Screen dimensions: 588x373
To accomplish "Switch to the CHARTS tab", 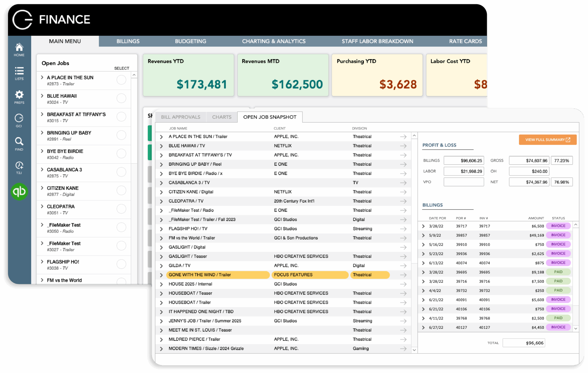I will click(x=222, y=117).
